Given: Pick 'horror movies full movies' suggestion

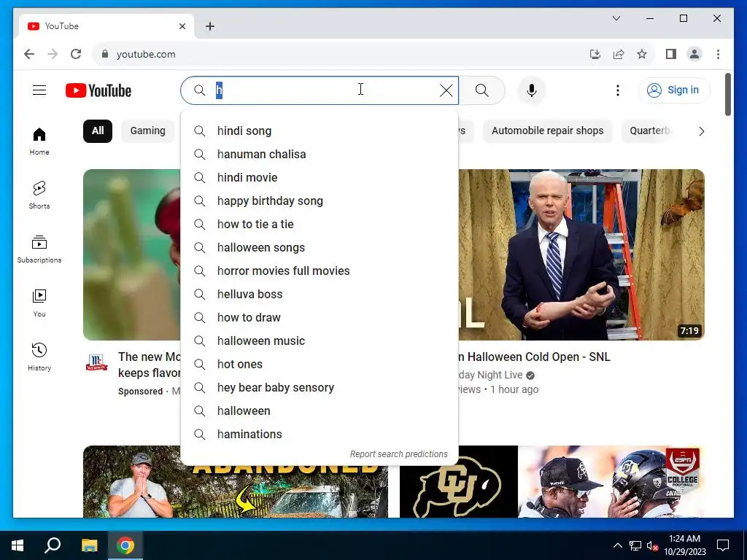Looking at the screenshot, I should tap(320, 271).
